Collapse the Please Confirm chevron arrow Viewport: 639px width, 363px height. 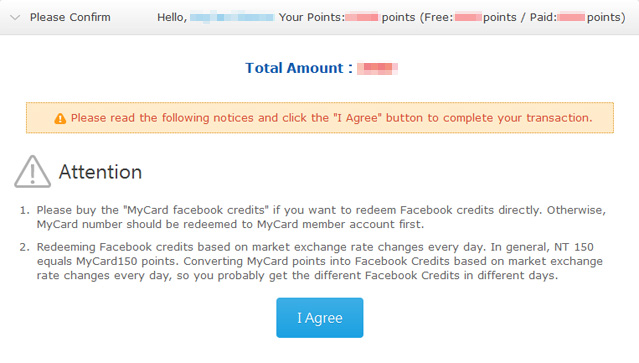tap(15, 18)
